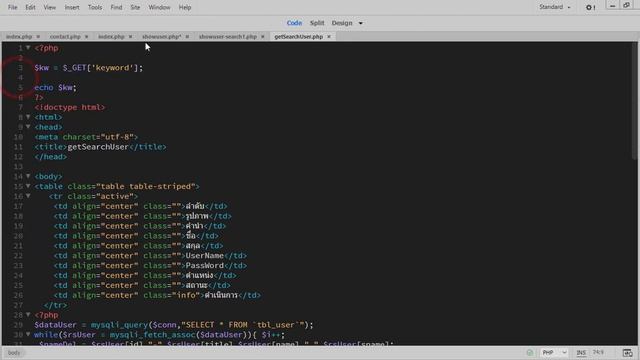This screenshot has height=360, width=640.
Task: Click the UserName table cell text
Action: click(204, 256)
